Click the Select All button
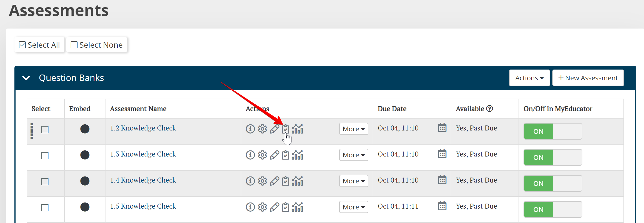This screenshot has height=223, width=644. click(x=39, y=45)
